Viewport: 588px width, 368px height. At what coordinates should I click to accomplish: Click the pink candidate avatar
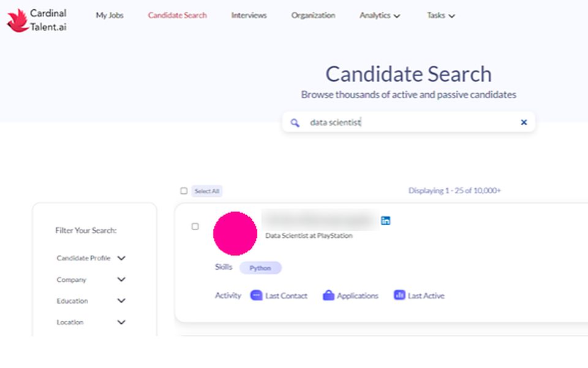(x=235, y=234)
